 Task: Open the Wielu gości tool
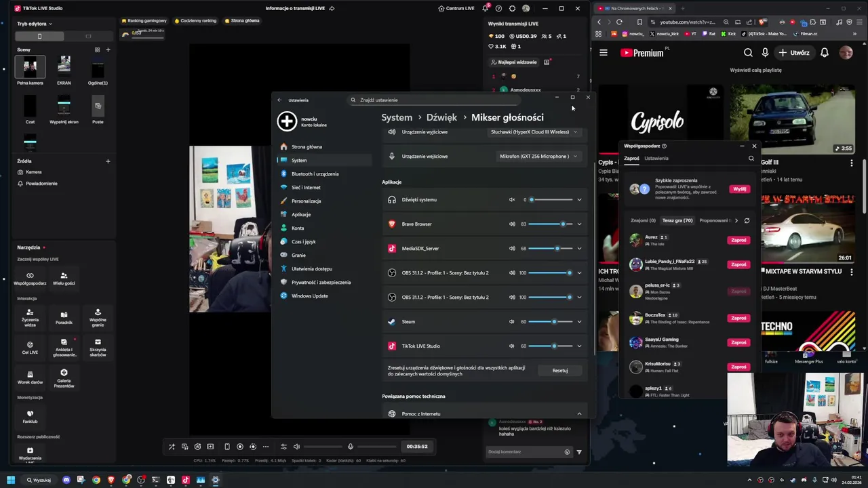tap(64, 279)
